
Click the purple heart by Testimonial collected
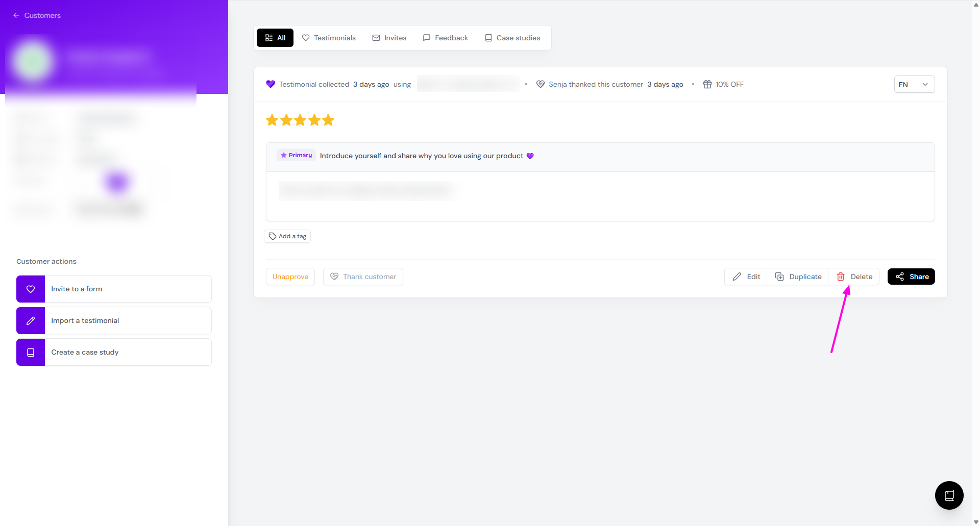pos(271,84)
